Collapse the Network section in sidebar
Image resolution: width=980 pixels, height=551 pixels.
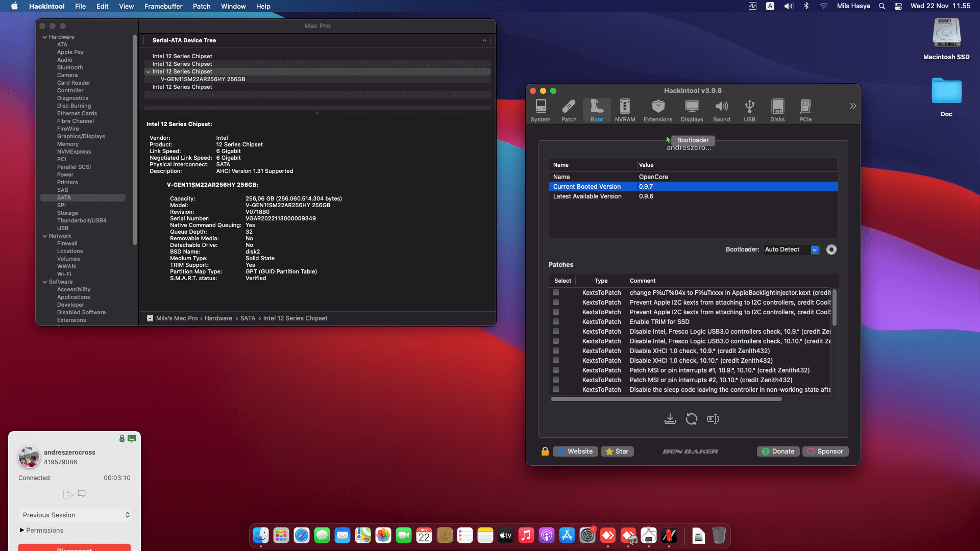click(45, 236)
